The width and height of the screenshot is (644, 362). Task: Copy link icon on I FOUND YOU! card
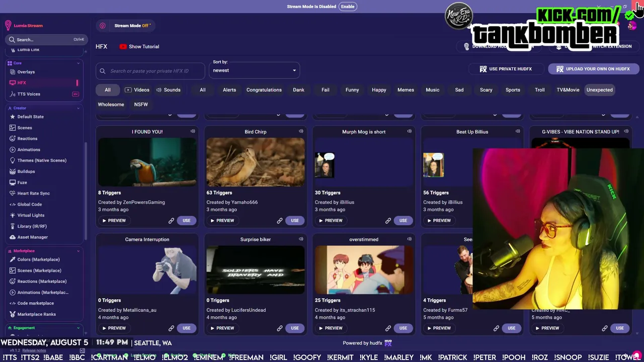pyautogui.click(x=171, y=221)
